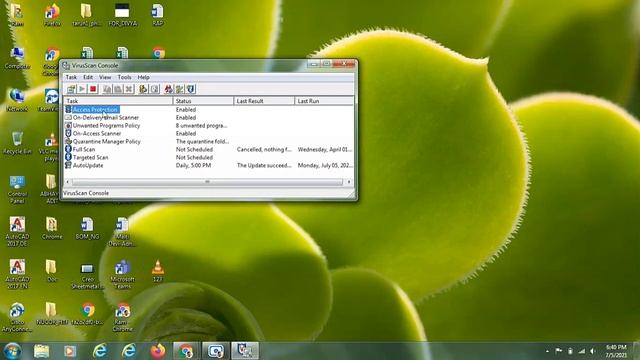640x360 pixels.
Task: Click the horizontal scrollbar thumb in VirusScan Console
Action: click(x=207, y=182)
